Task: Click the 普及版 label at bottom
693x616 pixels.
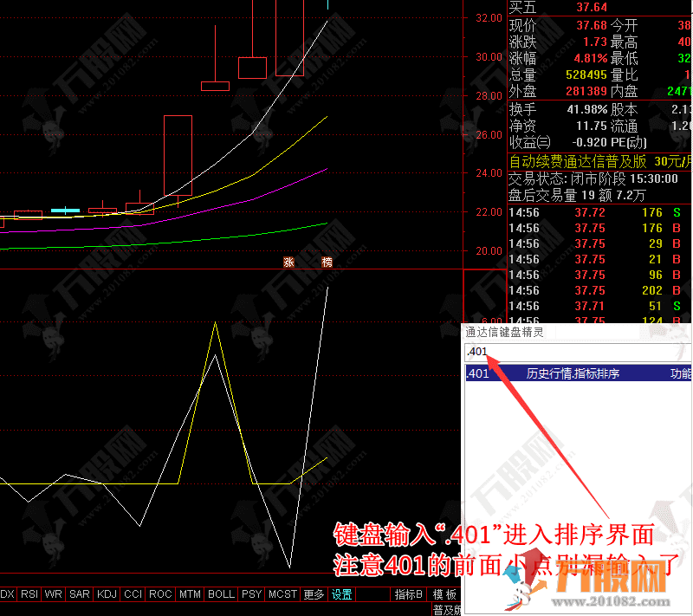Action: tap(447, 610)
